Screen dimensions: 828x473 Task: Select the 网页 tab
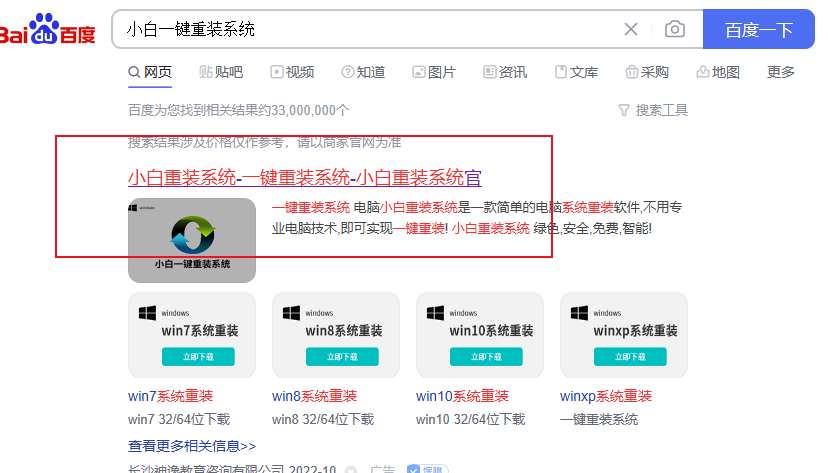click(150, 72)
